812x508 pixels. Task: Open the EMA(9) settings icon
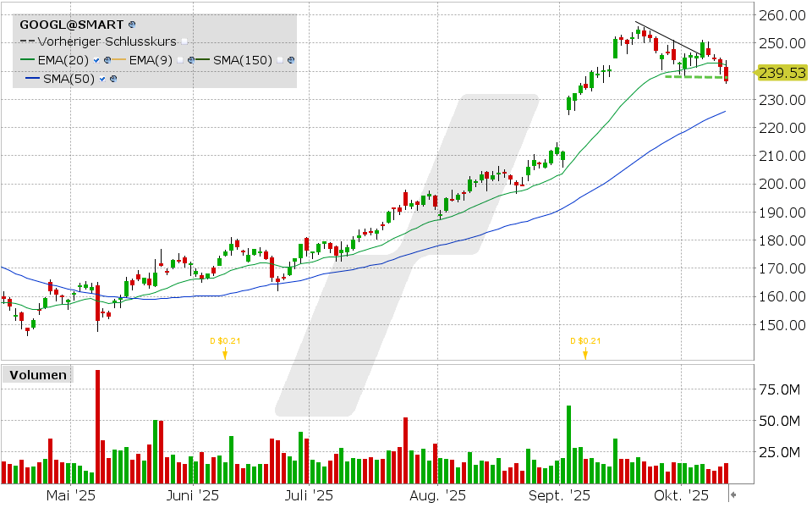coord(193,60)
